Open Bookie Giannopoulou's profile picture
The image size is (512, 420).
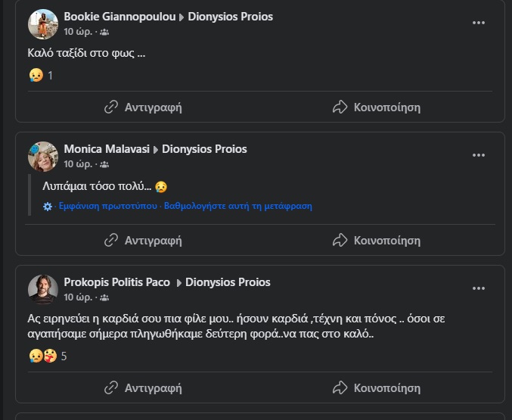43,24
